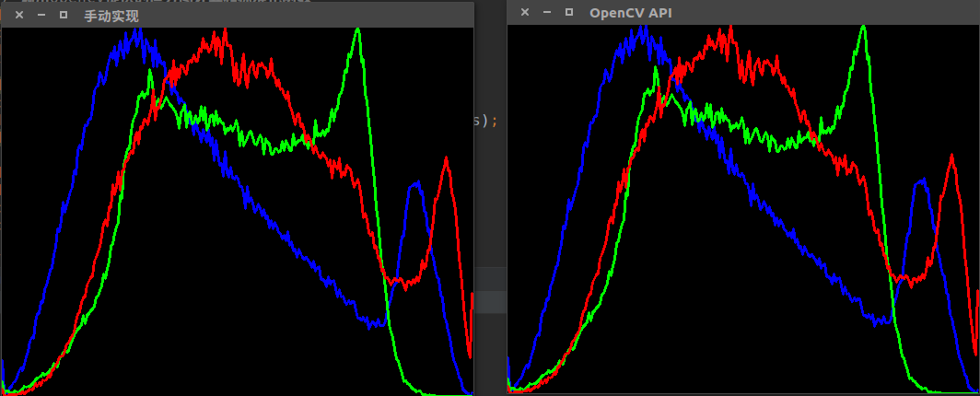Close the 手动实现 window
The width and height of the screenshot is (980, 396).
coord(19,16)
